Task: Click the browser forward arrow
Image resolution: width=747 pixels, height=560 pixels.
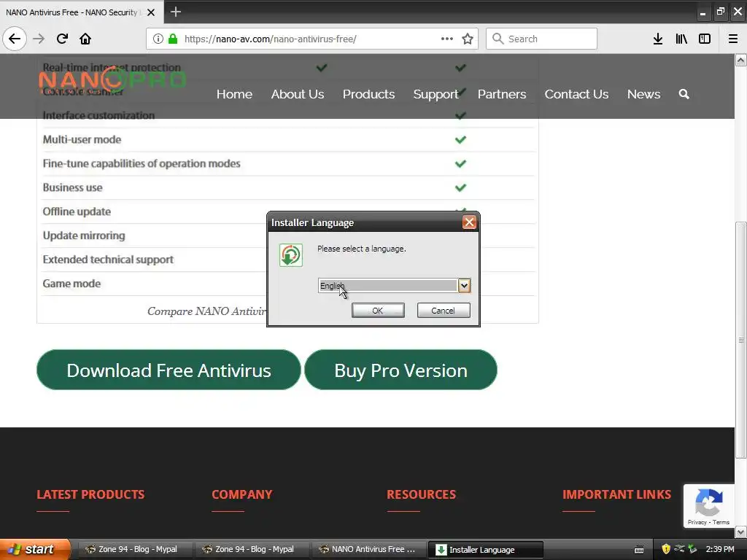Action: (x=39, y=39)
